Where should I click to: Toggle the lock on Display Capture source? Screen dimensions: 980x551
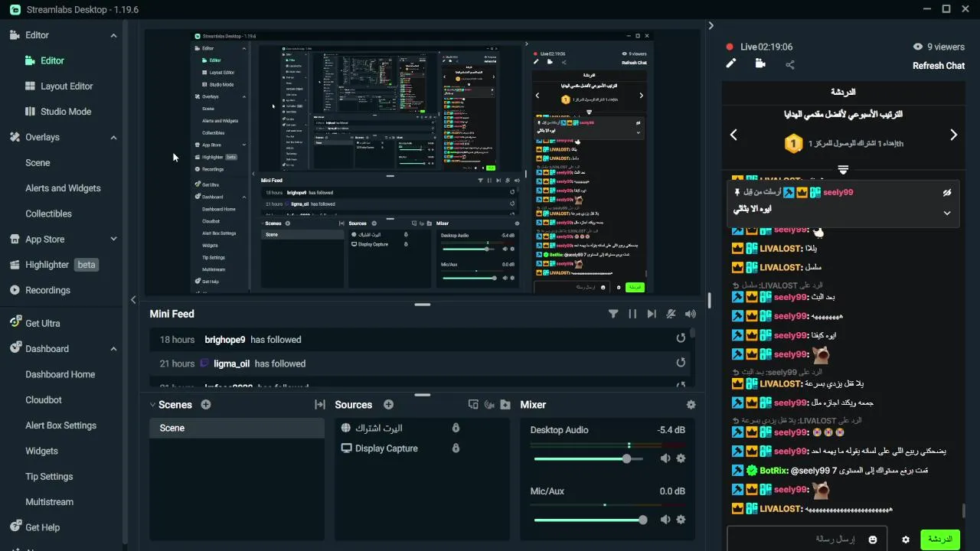tap(456, 448)
